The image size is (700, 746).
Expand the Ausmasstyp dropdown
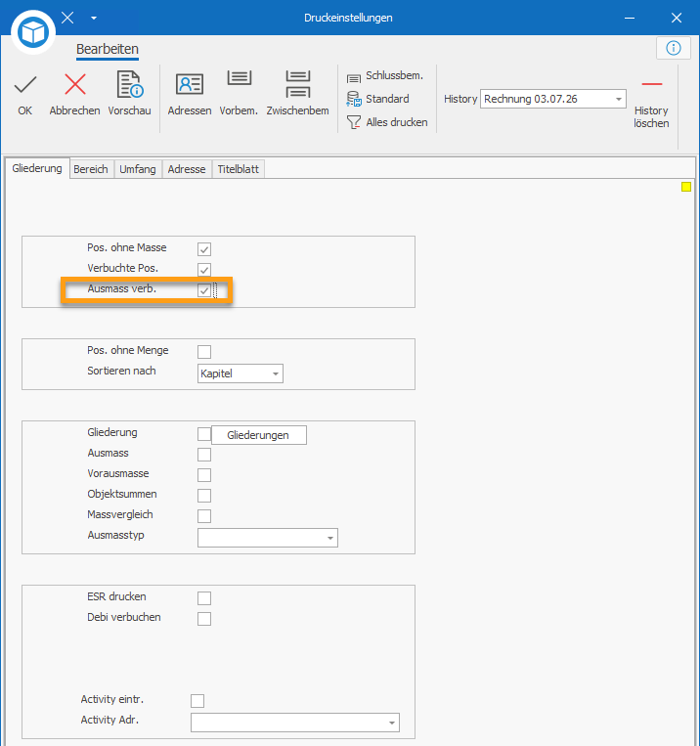(268, 538)
